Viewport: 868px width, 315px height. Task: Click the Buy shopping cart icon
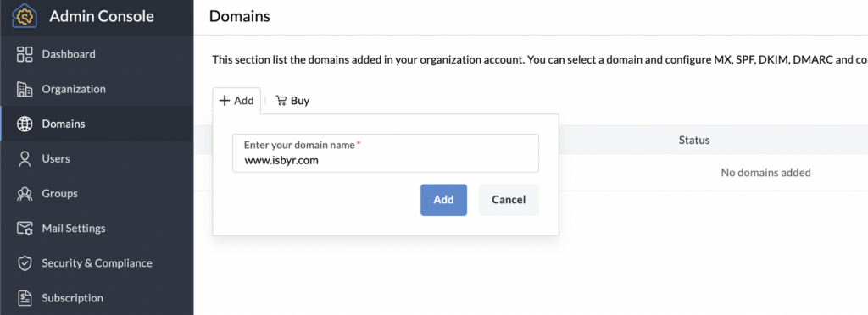point(281,101)
